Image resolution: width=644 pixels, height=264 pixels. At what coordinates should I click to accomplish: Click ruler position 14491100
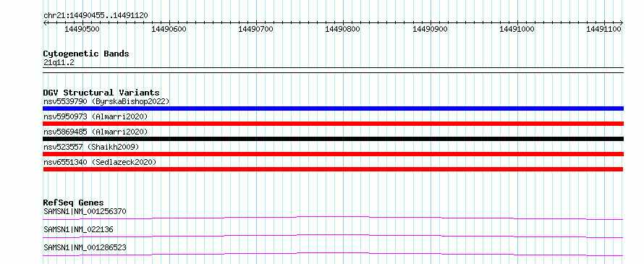[x=604, y=29]
